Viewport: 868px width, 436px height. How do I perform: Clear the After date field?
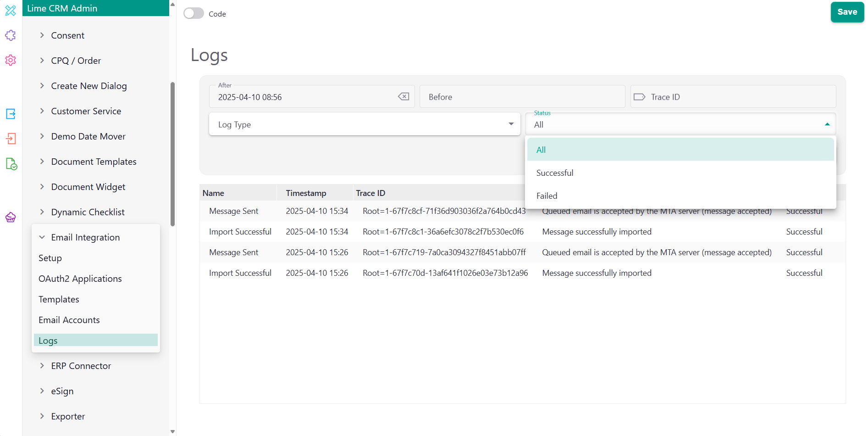(x=404, y=96)
